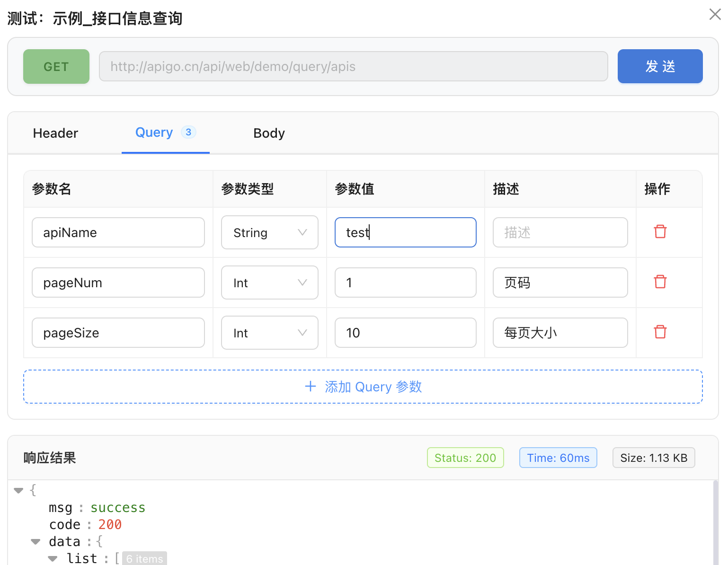Click the response panel scrollbar
Image resolution: width=728 pixels, height=565 pixels.
coord(715,522)
